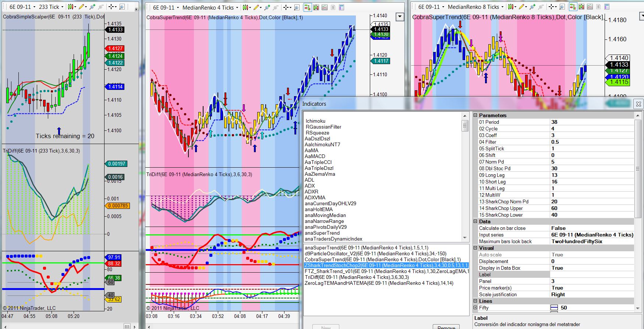Image resolution: width=644 pixels, height=329 pixels.
Task: Open indicators icon in MedianRenko 4 Ticks chart
Action: coord(316,7)
